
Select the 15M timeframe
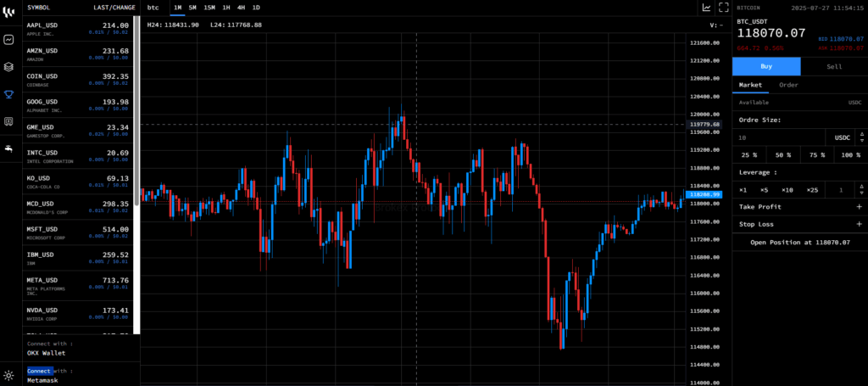point(209,8)
